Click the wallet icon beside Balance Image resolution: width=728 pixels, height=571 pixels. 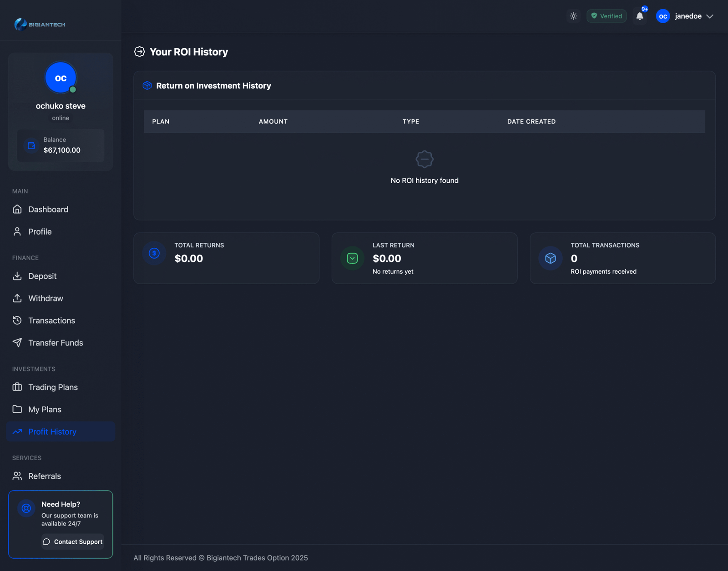[x=31, y=145]
